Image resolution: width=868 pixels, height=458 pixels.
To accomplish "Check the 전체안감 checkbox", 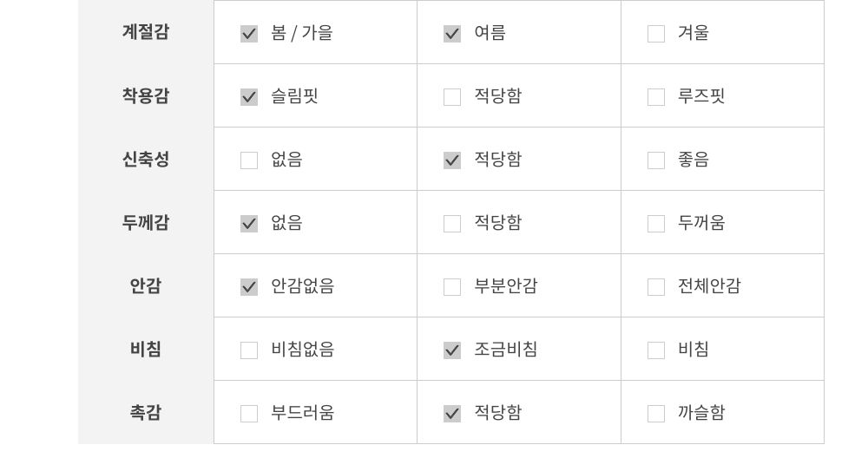I will [x=656, y=287].
